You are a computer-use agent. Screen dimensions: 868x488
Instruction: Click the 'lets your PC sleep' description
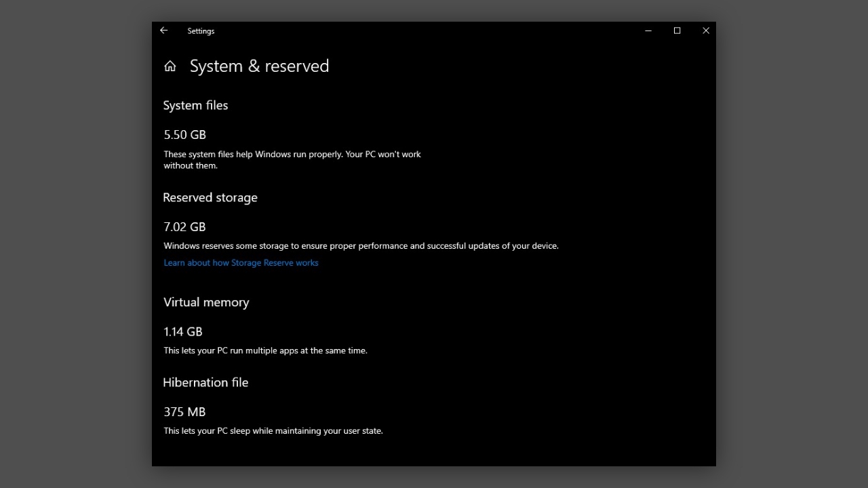pyautogui.click(x=273, y=431)
